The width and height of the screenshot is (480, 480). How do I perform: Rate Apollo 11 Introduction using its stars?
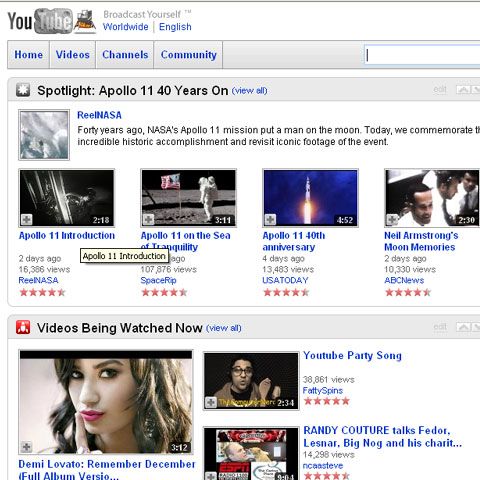point(42,293)
